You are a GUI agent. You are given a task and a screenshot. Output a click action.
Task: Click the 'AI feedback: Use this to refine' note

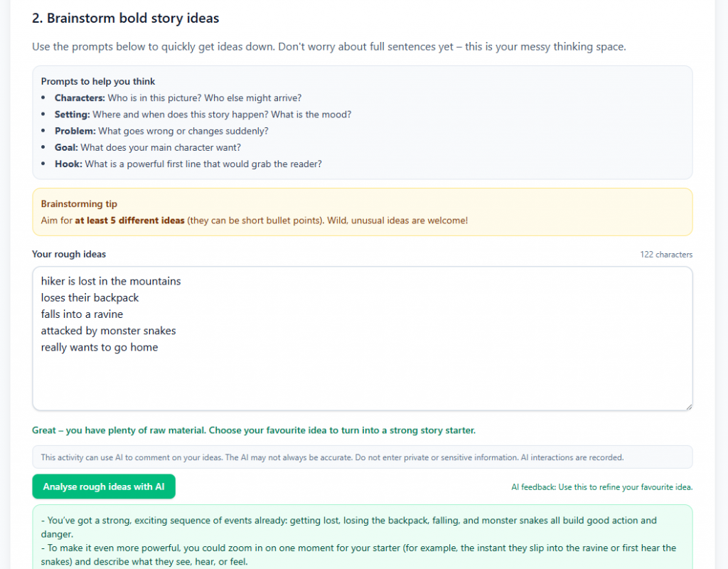point(601,487)
